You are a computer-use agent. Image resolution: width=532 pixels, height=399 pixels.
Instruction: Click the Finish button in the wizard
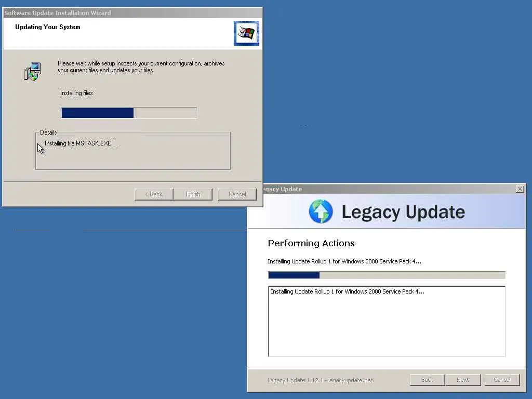pyautogui.click(x=193, y=194)
